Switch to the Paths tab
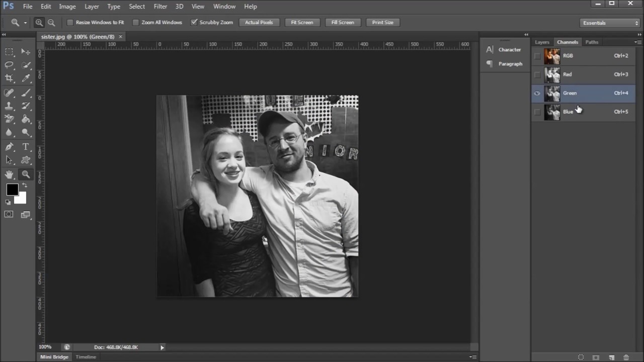 [x=592, y=42]
